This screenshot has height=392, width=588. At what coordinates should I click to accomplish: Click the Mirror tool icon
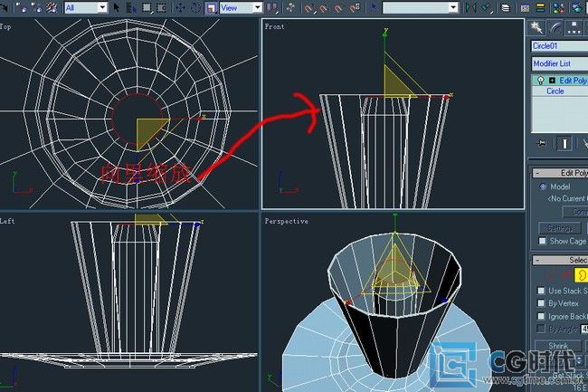[x=470, y=7]
